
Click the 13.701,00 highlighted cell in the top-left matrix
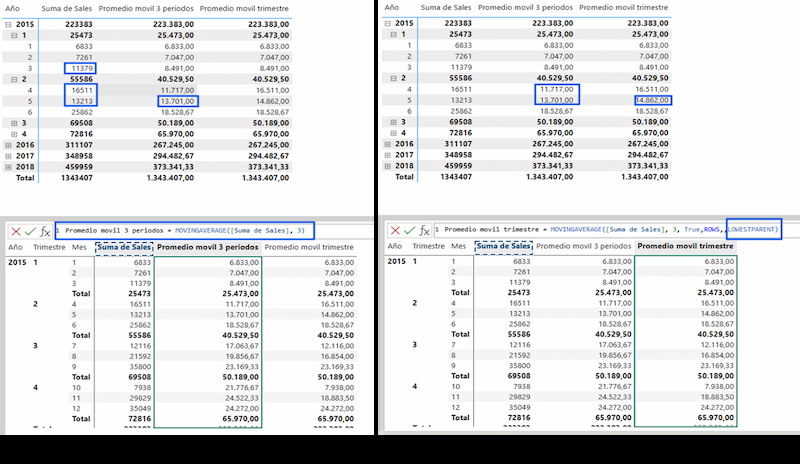177,100
